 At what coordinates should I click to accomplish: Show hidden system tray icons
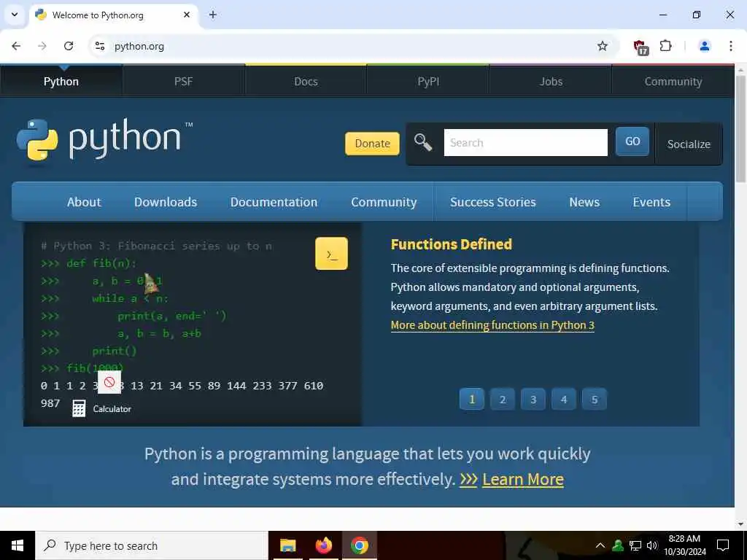(600, 545)
